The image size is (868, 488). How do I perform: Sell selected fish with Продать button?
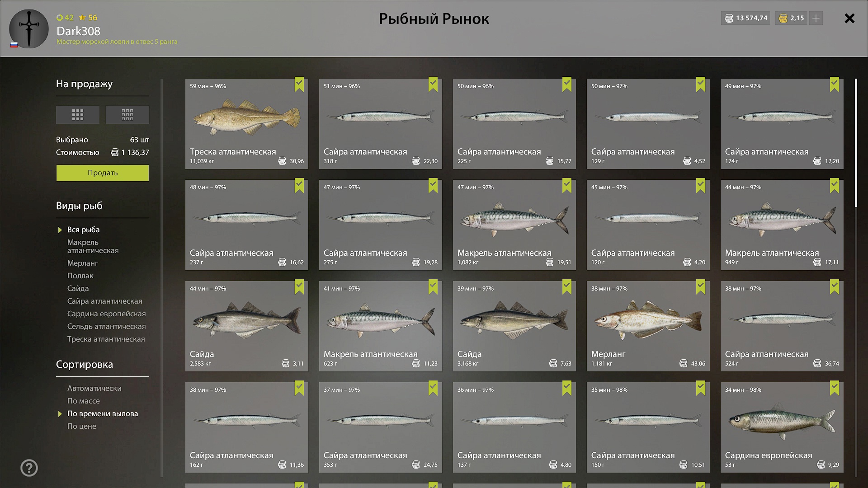[x=103, y=173]
